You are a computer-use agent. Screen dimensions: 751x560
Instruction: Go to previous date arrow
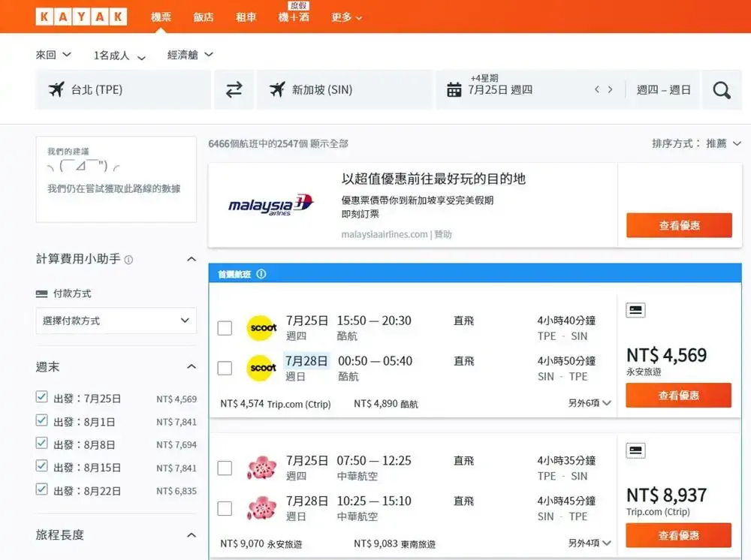[597, 89]
